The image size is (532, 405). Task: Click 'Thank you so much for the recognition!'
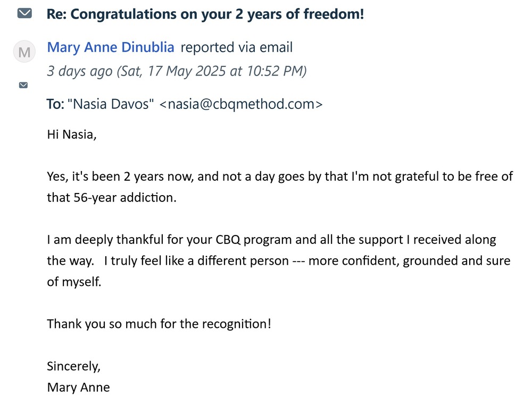pyautogui.click(x=159, y=324)
